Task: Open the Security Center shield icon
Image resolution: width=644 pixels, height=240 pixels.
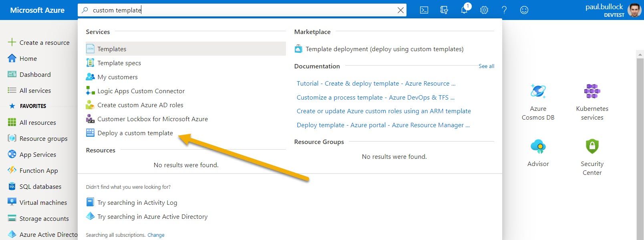Action: click(x=592, y=147)
